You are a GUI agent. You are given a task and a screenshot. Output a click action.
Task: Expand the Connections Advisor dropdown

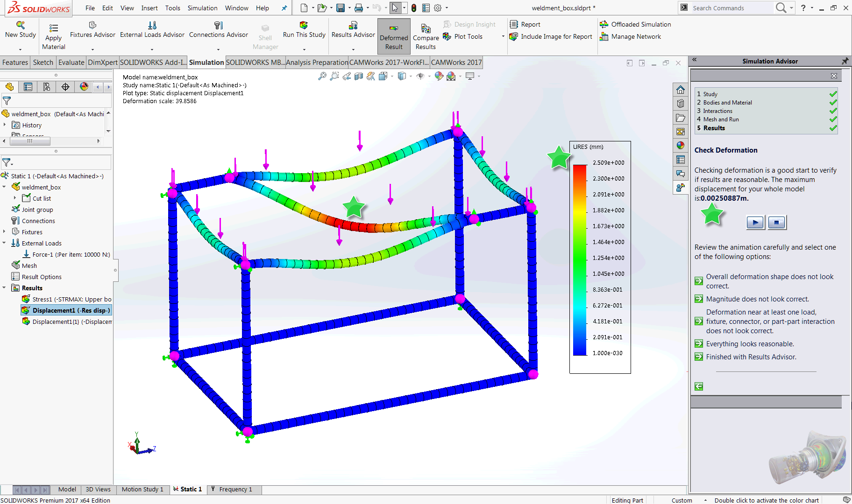click(219, 49)
